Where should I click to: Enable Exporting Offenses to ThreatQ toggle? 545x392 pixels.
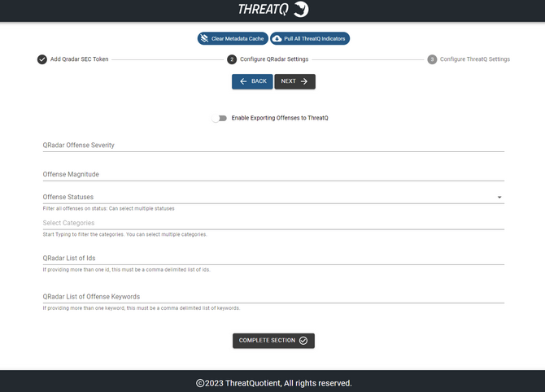click(220, 118)
